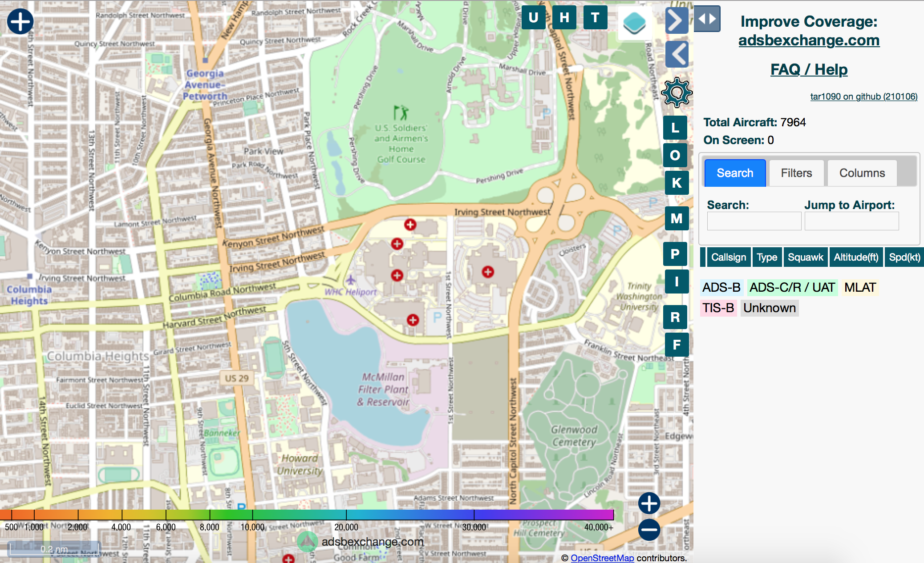Open settings via the gear icon
Screen dimensions: 924x563
tap(677, 92)
